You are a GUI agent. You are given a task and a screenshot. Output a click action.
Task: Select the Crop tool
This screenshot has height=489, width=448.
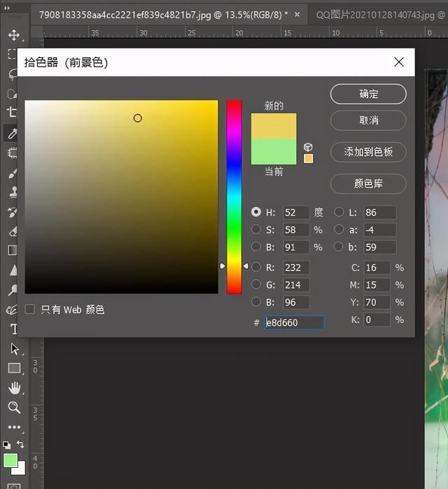(x=12, y=112)
